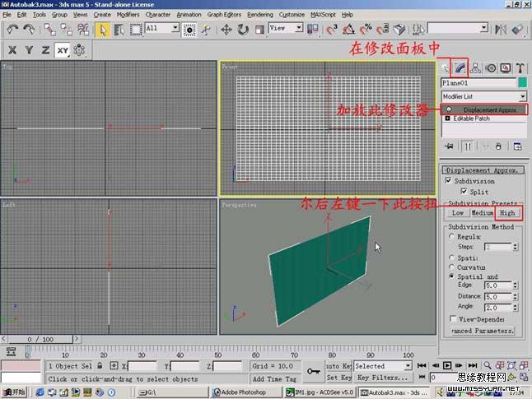
Task: Click the Use Pivot Point Center icon
Action: (312, 30)
